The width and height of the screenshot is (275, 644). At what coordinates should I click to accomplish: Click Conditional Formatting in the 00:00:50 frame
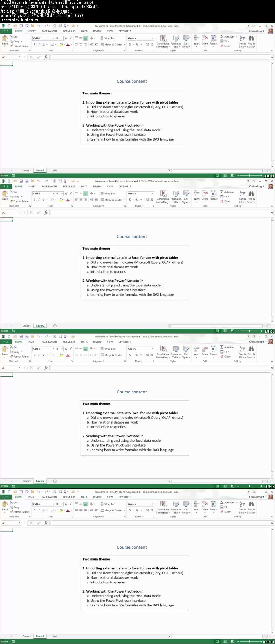tap(163, 41)
